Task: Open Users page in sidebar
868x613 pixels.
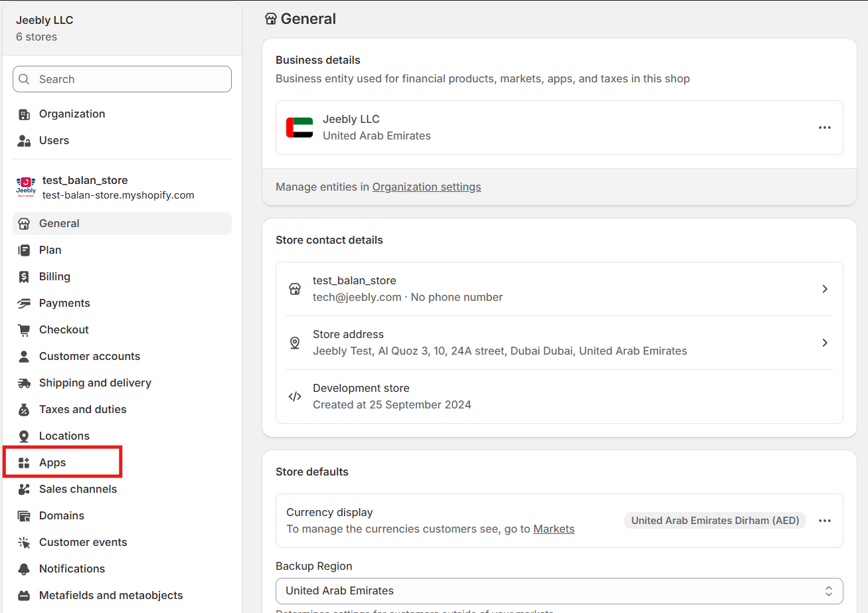Action: (x=122, y=141)
